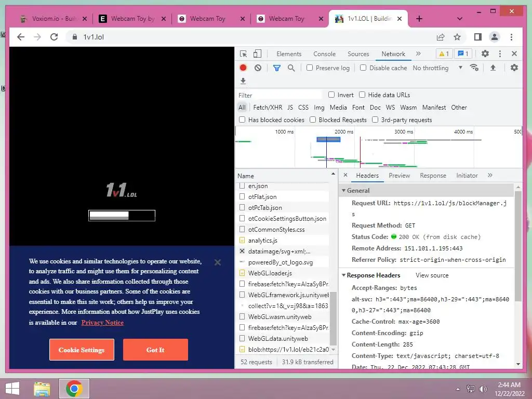532x399 pixels.
Task: Show more request detail tabs chevron
Action: [490, 175]
